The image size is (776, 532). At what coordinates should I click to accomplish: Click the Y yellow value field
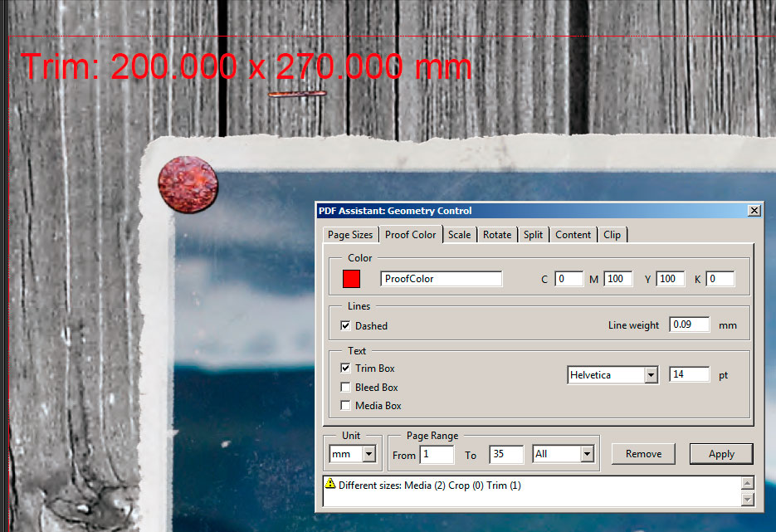pyautogui.click(x=670, y=279)
